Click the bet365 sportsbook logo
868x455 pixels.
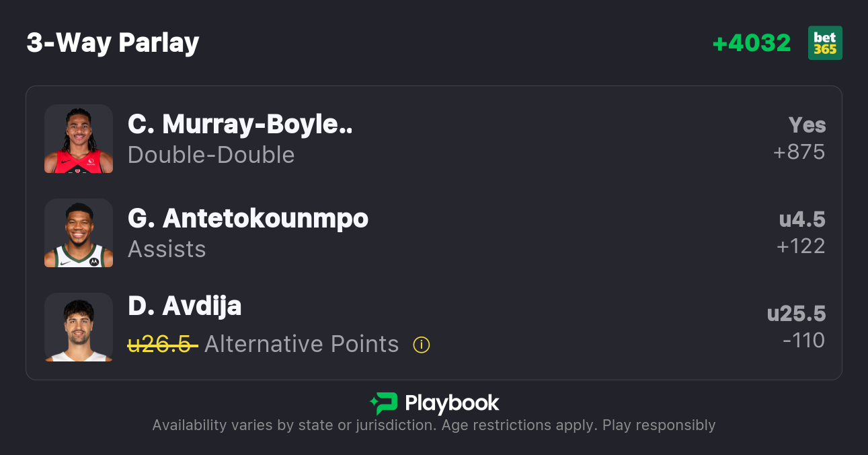coord(825,43)
